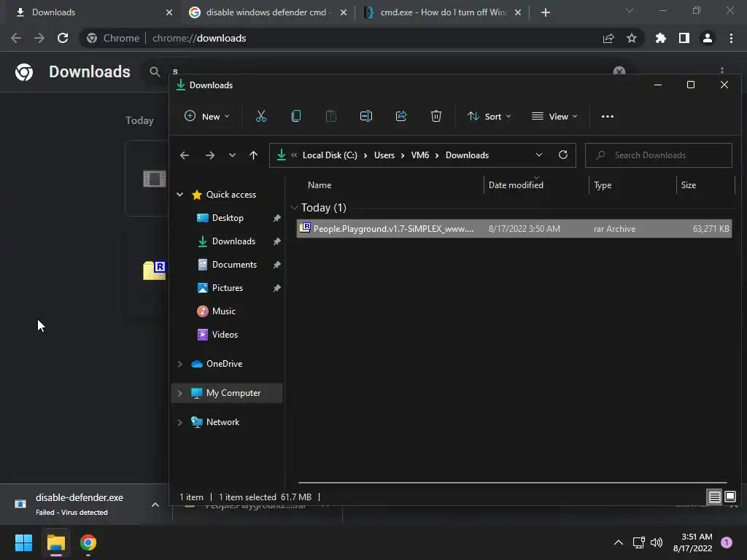
Task: Open Chrome three-dot main menu
Action: coord(731,38)
